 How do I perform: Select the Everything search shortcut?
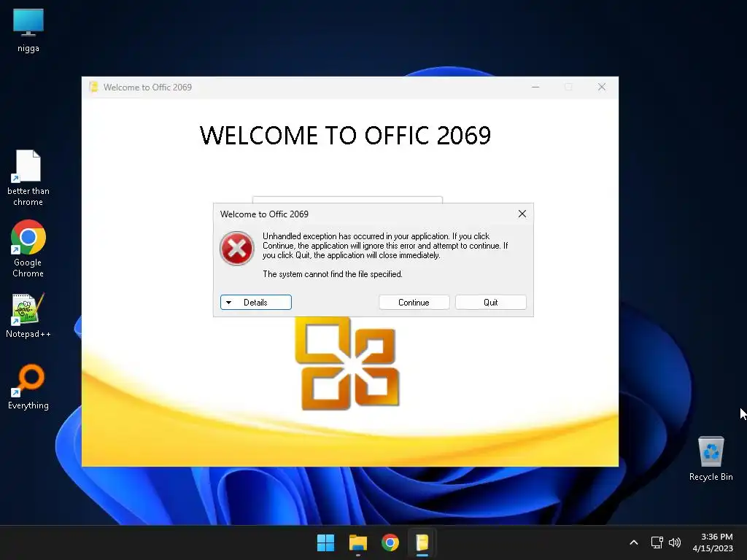(x=28, y=386)
